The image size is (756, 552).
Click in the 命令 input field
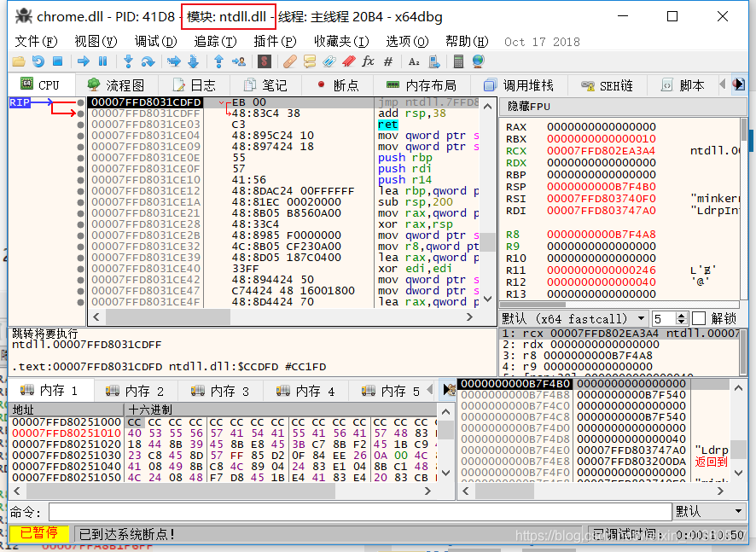pos(360,512)
